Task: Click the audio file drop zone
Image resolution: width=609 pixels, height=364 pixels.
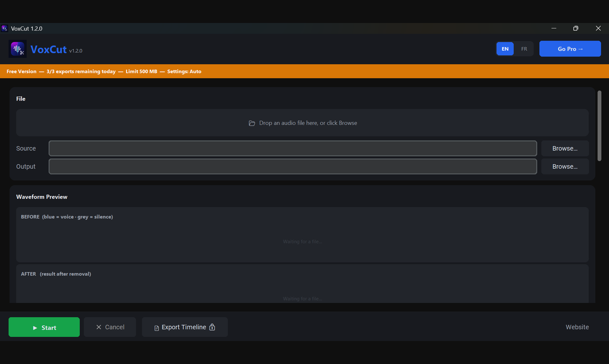Action: click(303, 123)
